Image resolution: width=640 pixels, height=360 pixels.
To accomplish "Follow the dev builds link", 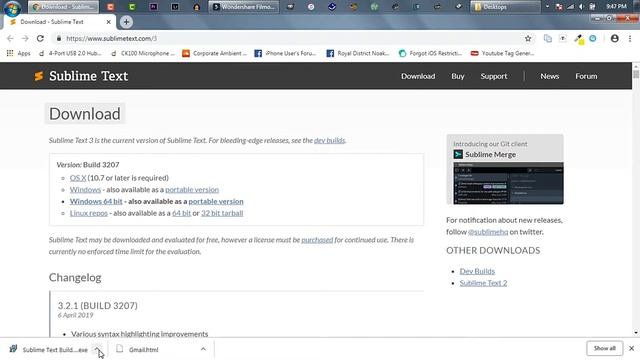I will (329, 140).
